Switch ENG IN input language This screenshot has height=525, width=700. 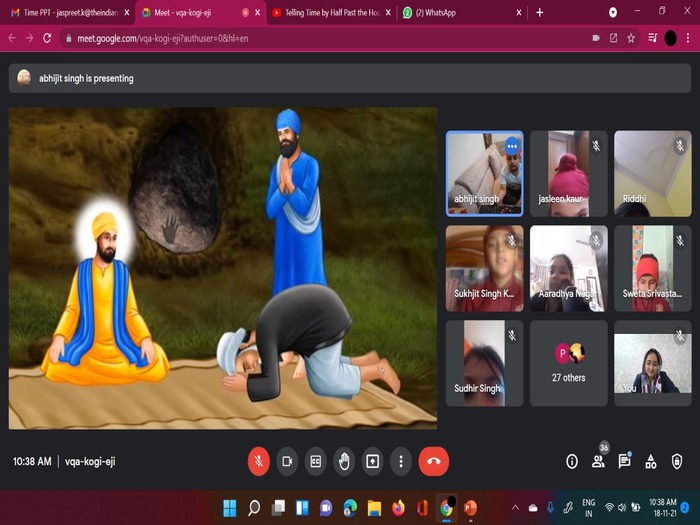(589, 508)
